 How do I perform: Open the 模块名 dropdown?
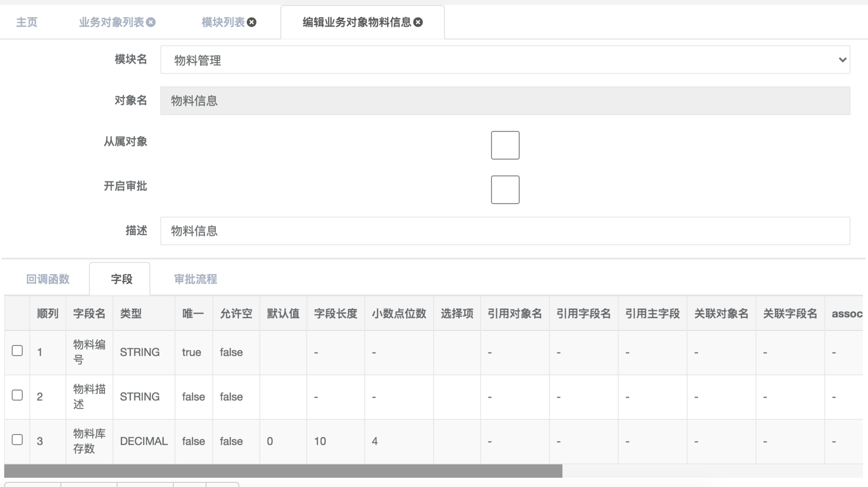click(505, 60)
